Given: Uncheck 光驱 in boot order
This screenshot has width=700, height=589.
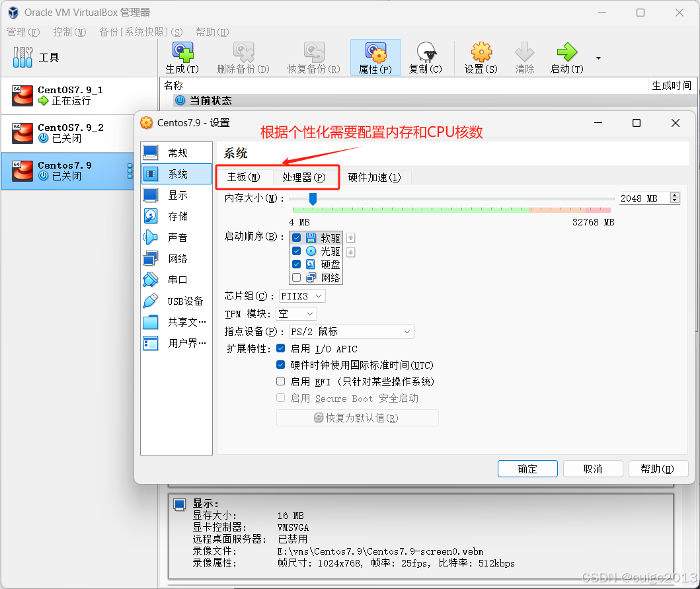Looking at the screenshot, I should pos(296,251).
